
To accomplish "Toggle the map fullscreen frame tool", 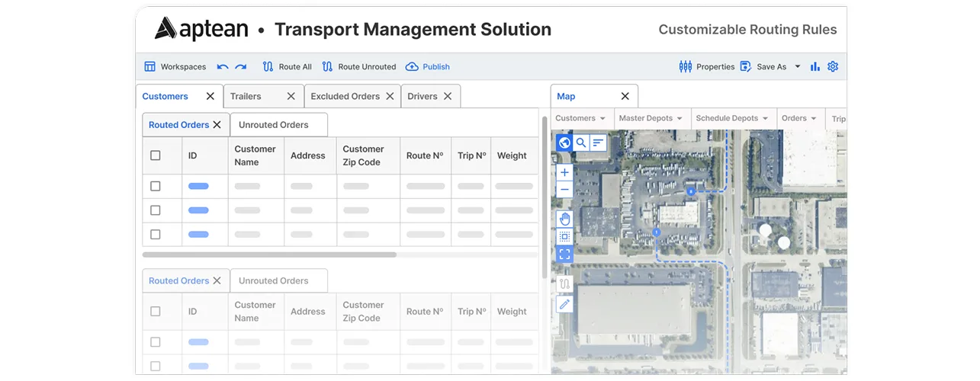I will pos(564,255).
